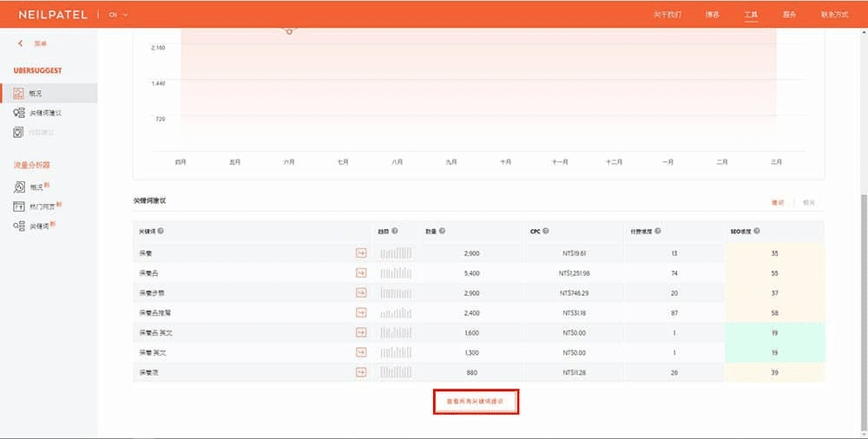Image resolution: width=868 pixels, height=439 pixels.
Task: Click the UBERSUGGEST sidebar heading
Action: click(37, 71)
